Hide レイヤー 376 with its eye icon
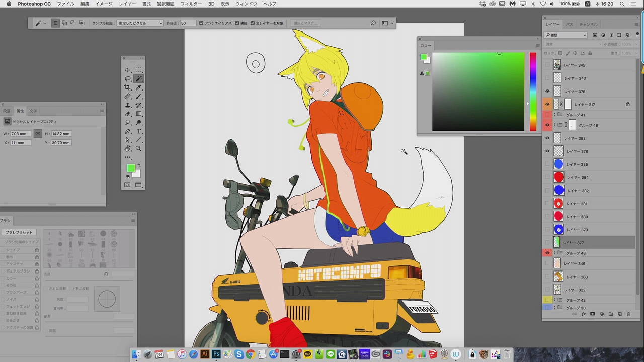Image resolution: width=644 pixels, height=362 pixels. [x=547, y=92]
